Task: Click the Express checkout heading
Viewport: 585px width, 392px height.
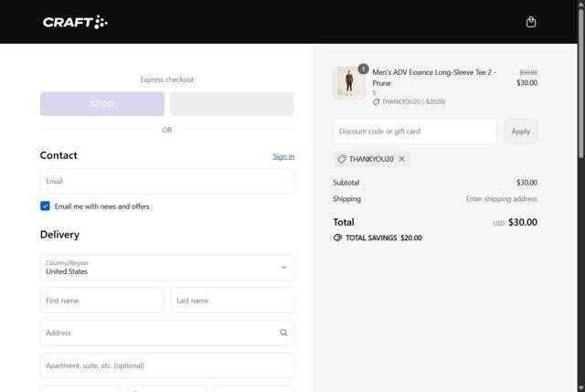Action: tap(166, 79)
